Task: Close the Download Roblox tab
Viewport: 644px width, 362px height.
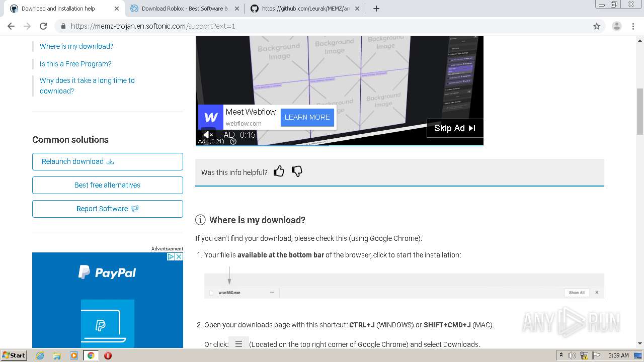Action: click(x=237, y=9)
